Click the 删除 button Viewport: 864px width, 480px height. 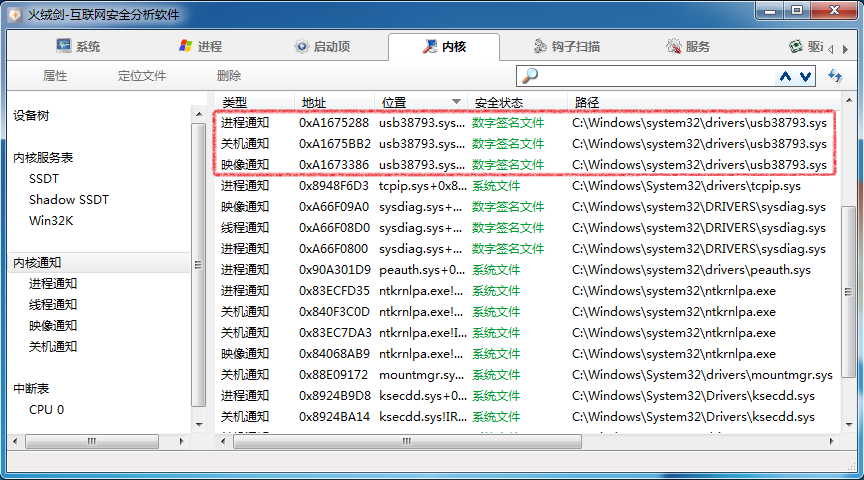point(229,76)
